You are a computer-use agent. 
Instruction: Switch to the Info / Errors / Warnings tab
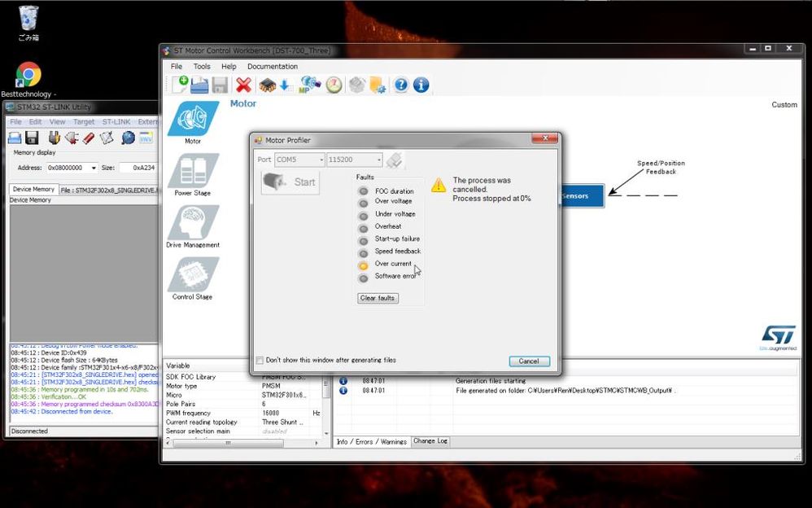[x=372, y=441]
